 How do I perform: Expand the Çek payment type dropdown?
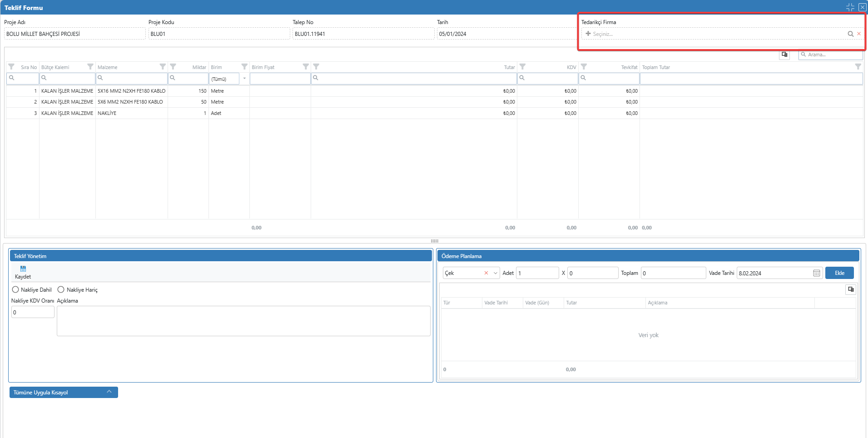click(x=495, y=273)
